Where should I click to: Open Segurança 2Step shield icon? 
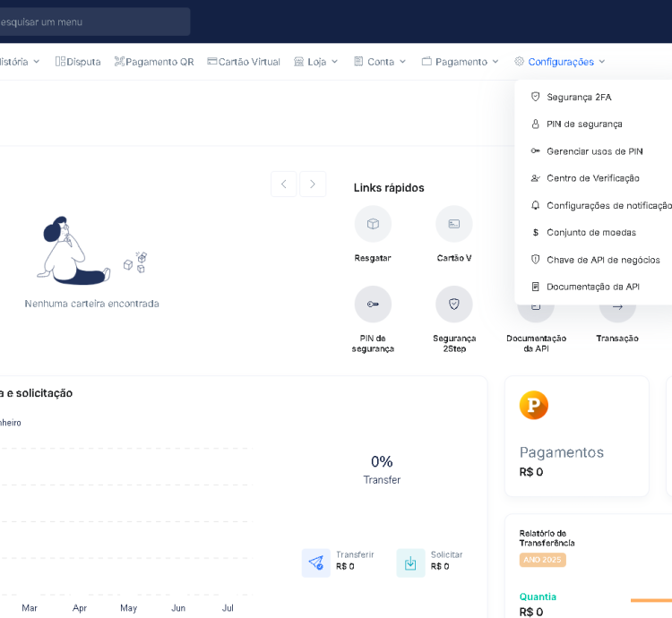click(454, 305)
